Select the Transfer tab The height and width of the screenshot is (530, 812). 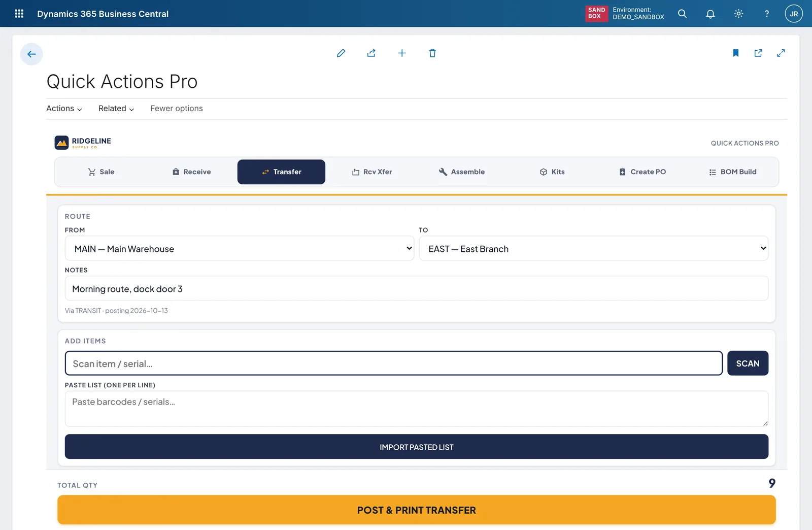tap(281, 172)
